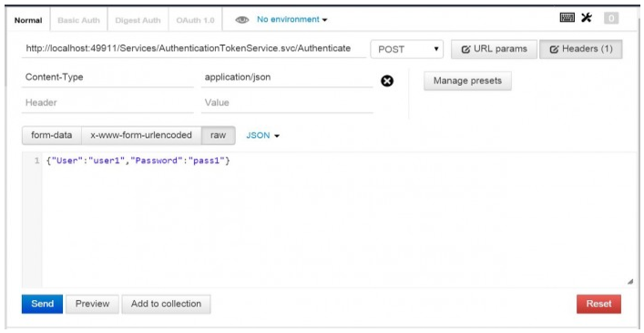This screenshot has width=644, height=333.
Task: Click the zero counter badge
Action: coord(611,18)
